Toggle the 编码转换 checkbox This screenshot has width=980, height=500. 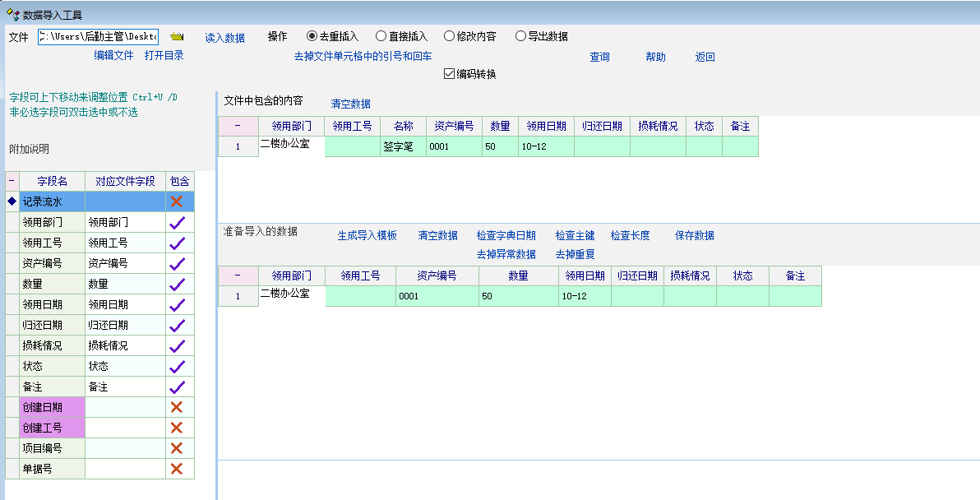[449, 74]
